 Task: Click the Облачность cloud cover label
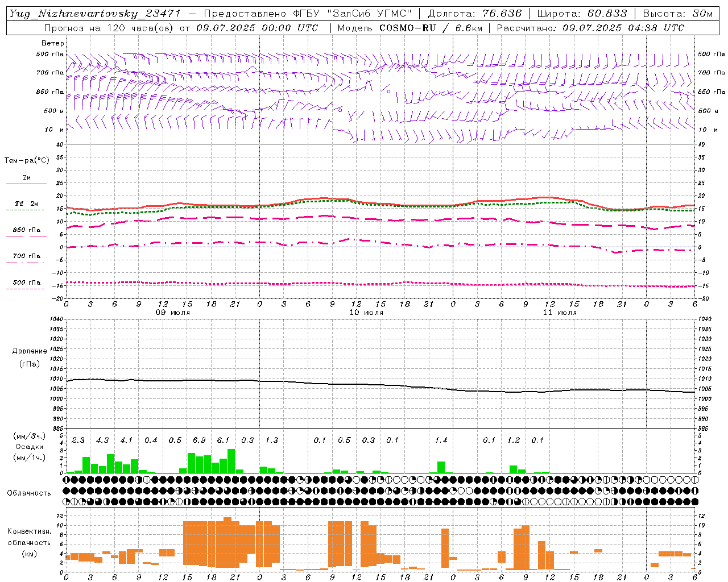coord(29,493)
